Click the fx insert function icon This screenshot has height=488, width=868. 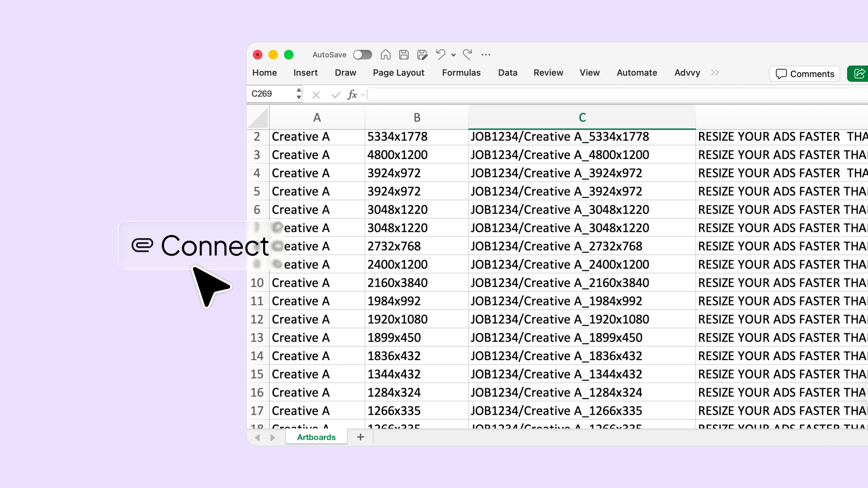(352, 94)
